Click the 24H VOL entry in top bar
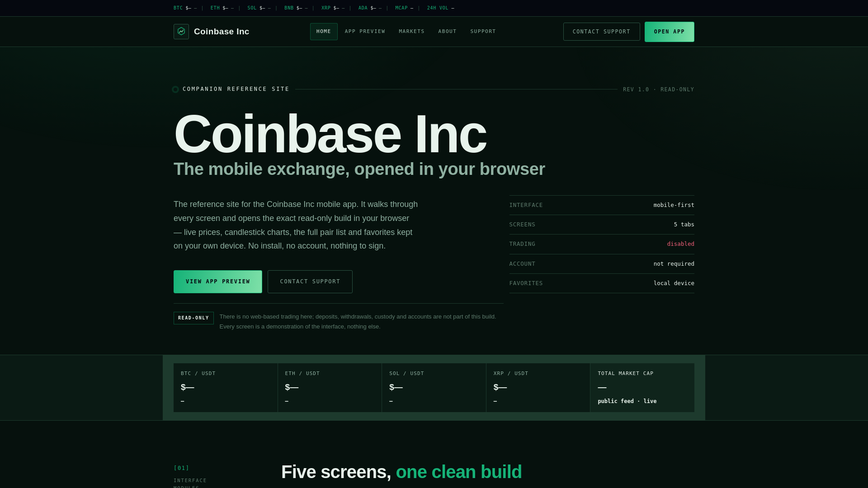Viewport: 868px width, 488px height. click(x=441, y=8)
